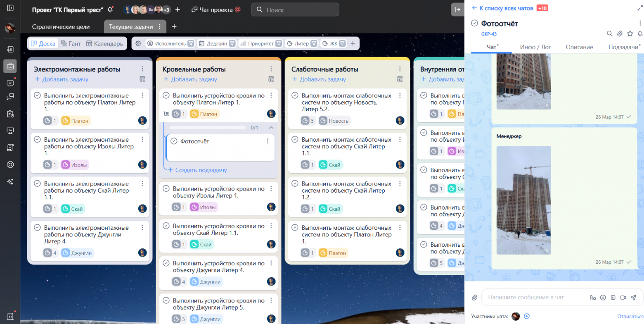The height and width of the screenshot is (324, 644).
Task: Open the contacts icon in left sidebar
Action: click(x=10, y=49)
